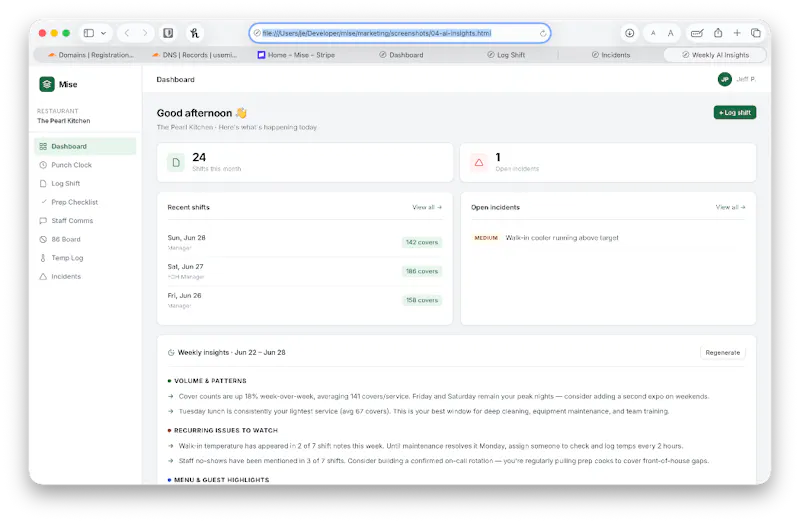Image resolution: width=800 pixels, height=524 pixels.
Task: Click the Honey extension icon
Action: [194, 33]
